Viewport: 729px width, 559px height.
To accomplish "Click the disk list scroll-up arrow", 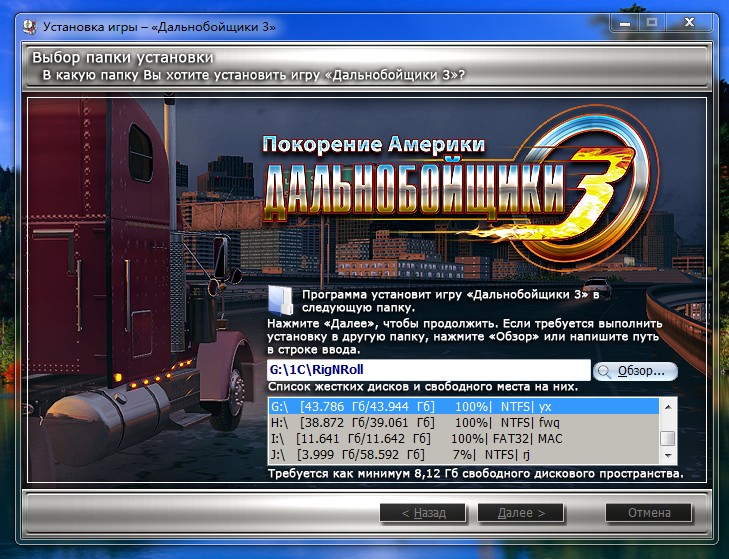I will point(668,407).
